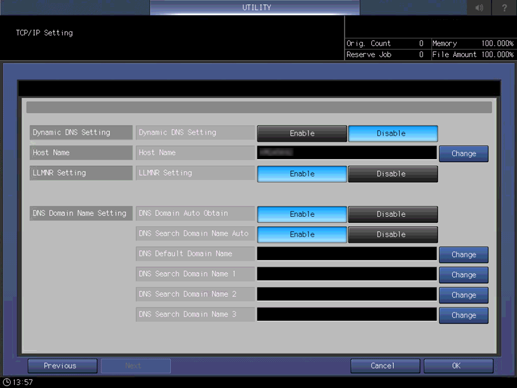This screenshot has height=388, width=517.
Task: Confirm with OK button
Action: click(x=458, y=366)
